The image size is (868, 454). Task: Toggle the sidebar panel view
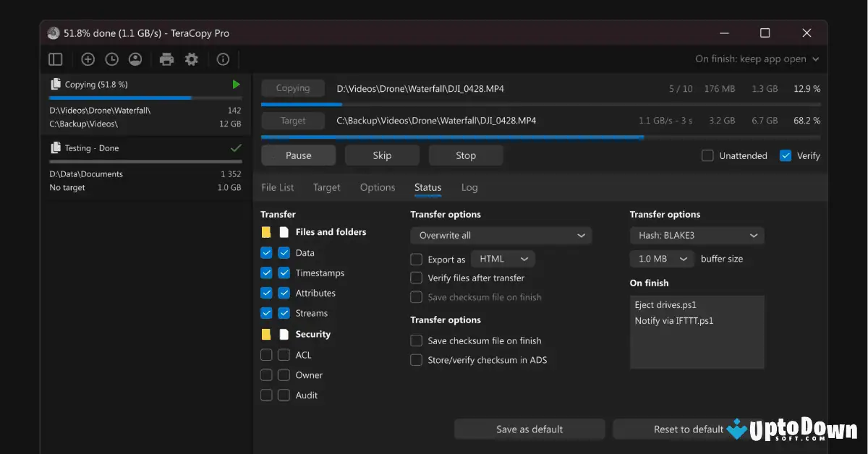click(55, 59)
